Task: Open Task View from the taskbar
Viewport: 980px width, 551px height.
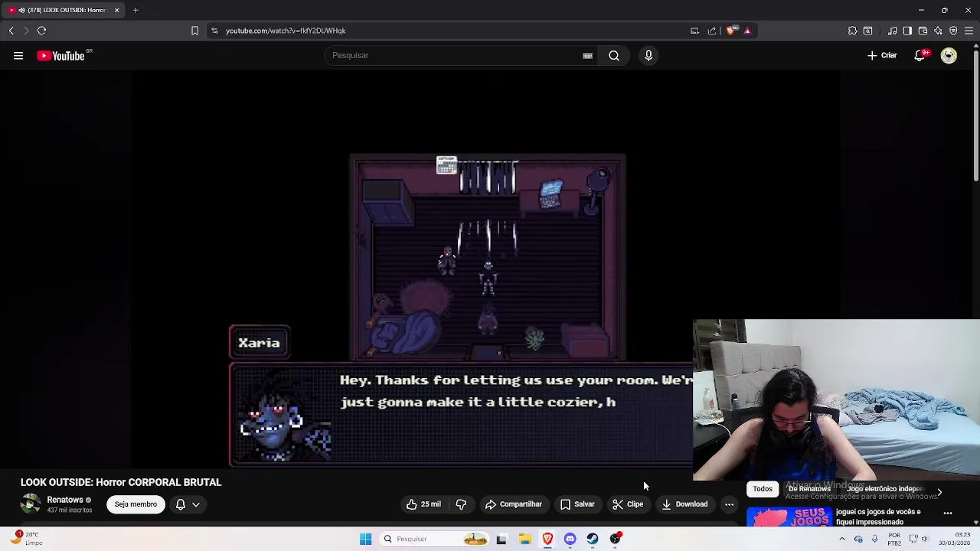Action: tap(501, 539)
